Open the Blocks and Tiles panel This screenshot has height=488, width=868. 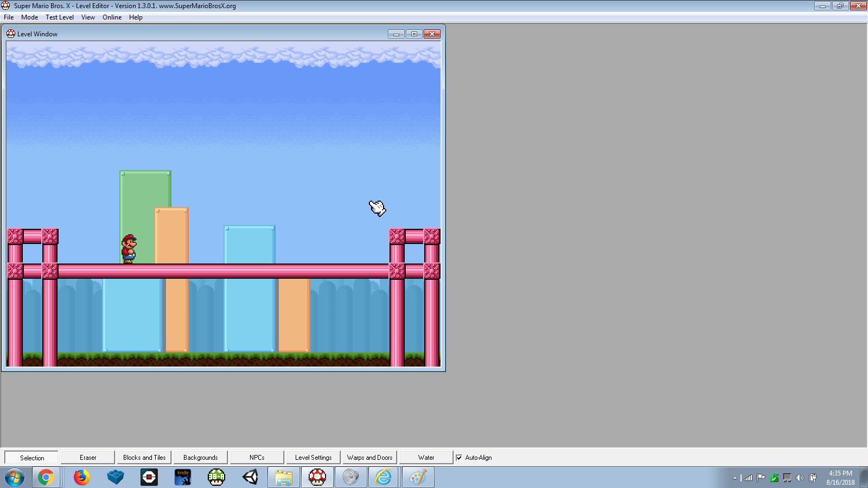click(144, 458)
